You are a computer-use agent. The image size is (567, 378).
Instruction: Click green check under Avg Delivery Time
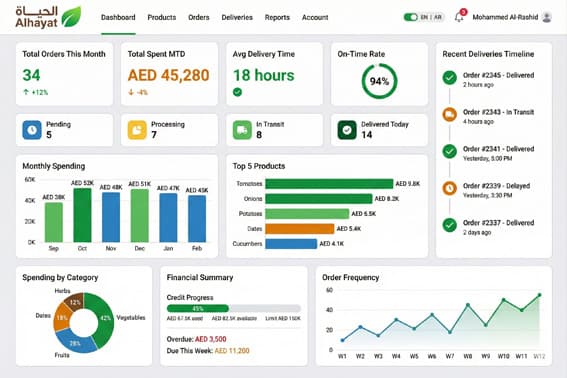tap(237, 92)
